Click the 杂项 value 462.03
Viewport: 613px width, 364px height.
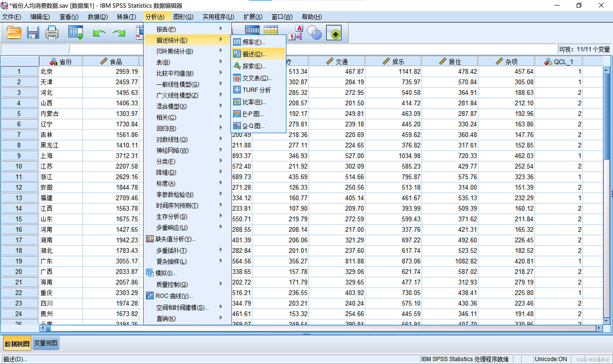pos(506,156)
